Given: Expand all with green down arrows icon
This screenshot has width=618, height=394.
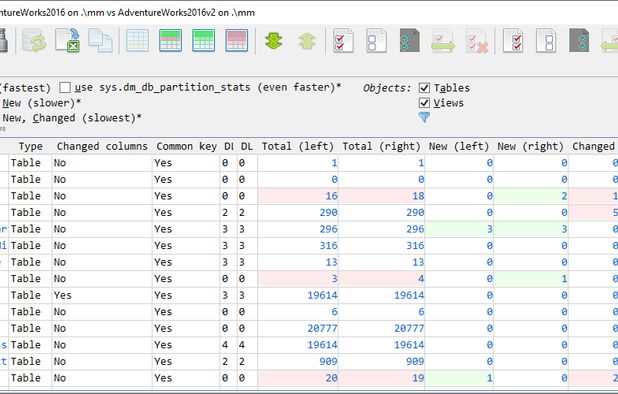Looking at the screenshot, I should (274, 41).
